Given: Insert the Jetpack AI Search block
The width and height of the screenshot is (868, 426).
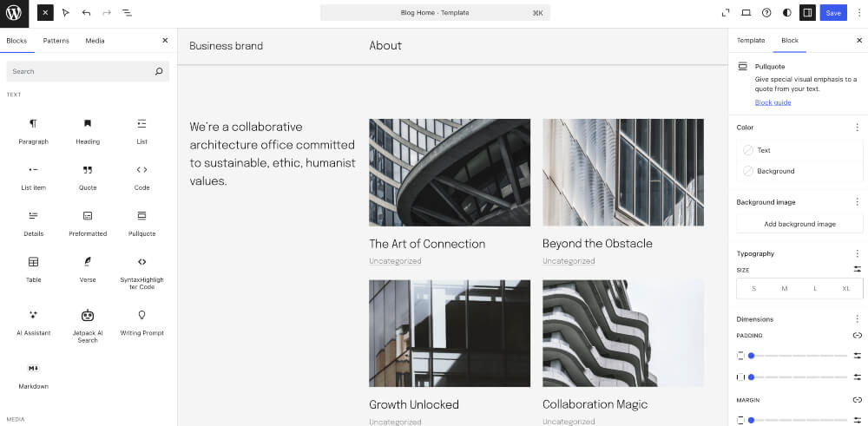Looking at the screenshot, I should (88, 325).
